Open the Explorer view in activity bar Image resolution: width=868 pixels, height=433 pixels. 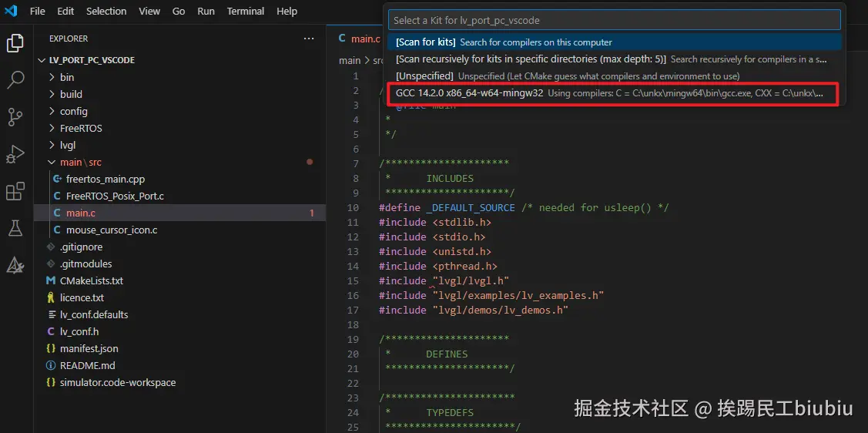15,43
